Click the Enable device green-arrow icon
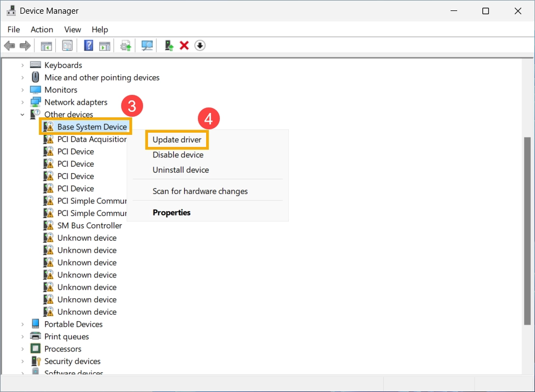 [169, 46]
